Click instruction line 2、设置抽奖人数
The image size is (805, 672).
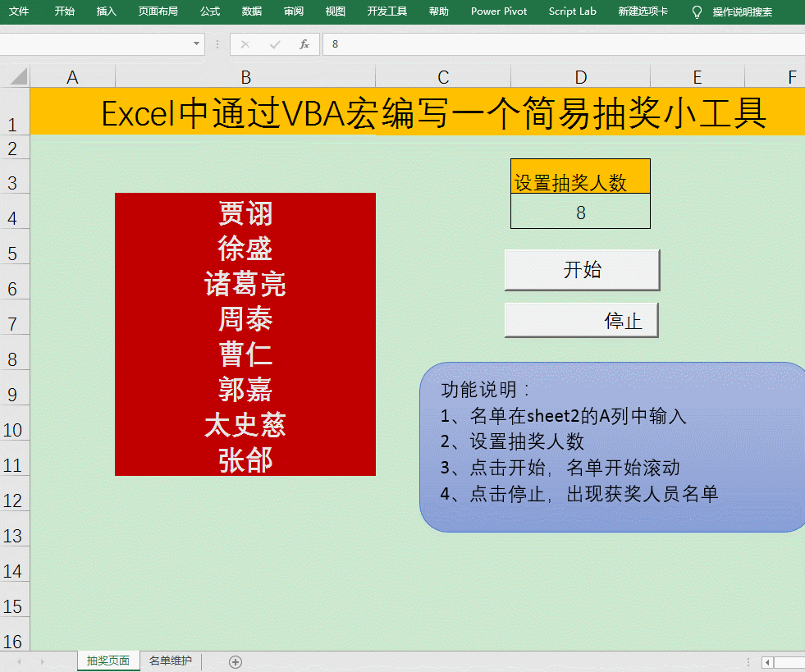[x=512, y=441]
